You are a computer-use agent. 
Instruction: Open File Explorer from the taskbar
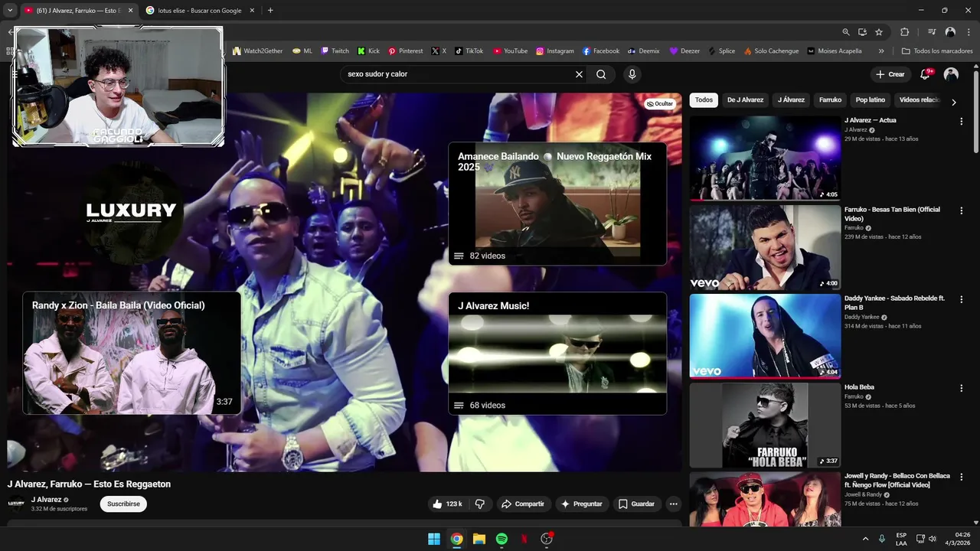point(479,539)
